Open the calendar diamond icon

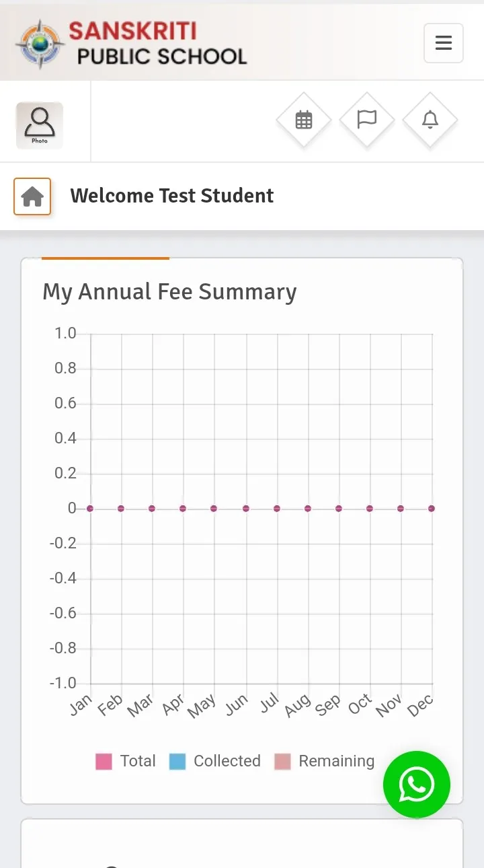304,120
